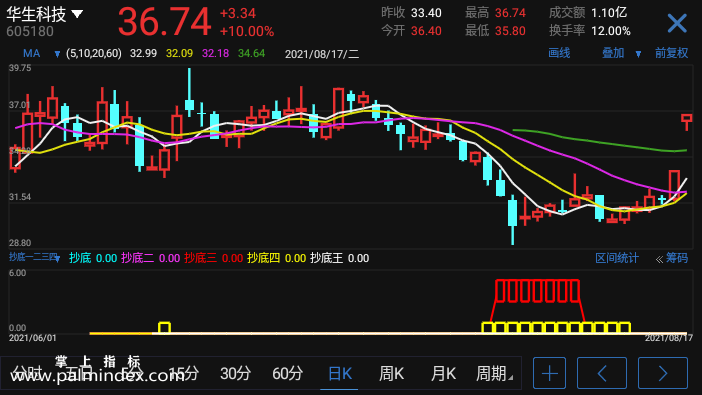Select the 60分 timeframe tab
Image resolution: width=702 pixels, height=395 pixels.
click(x=287, y=373)
